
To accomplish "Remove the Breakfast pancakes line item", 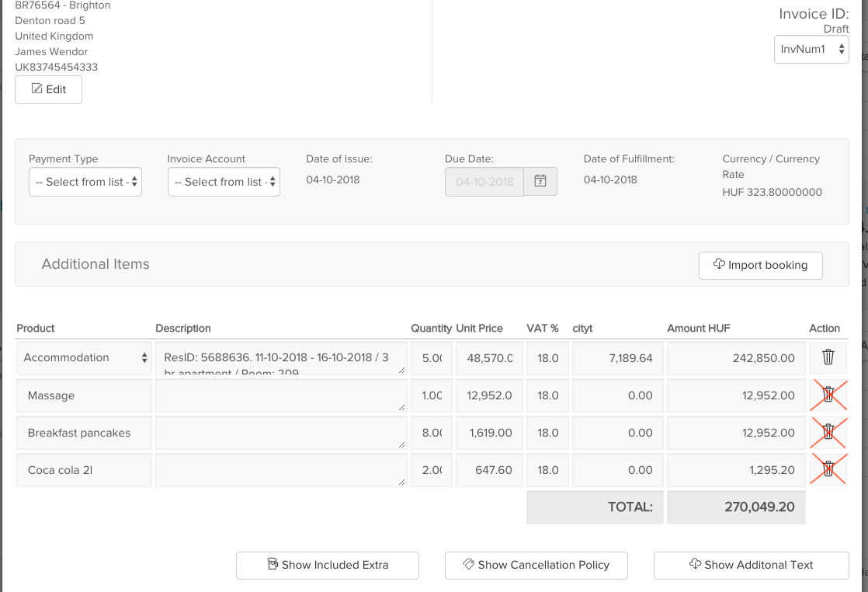I will [828, 432].
